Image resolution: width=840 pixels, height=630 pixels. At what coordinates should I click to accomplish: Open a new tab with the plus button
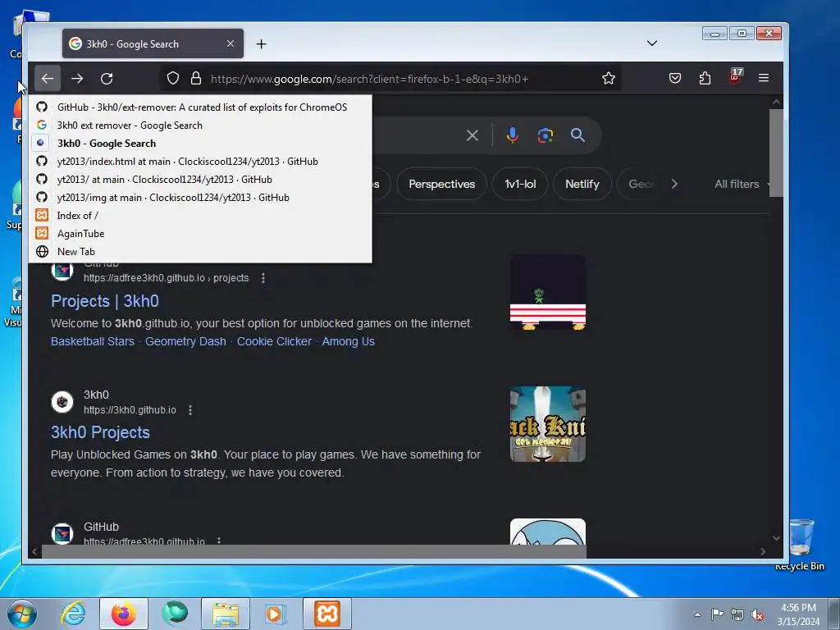[262, 44]
